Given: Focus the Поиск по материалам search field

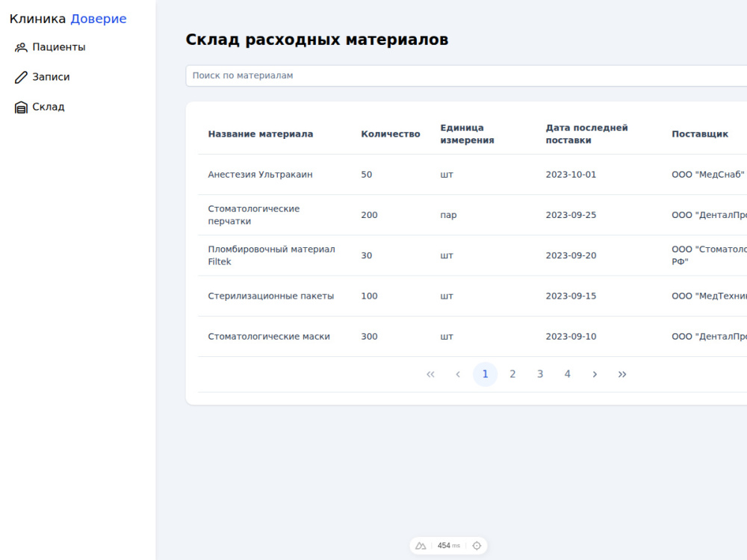Looking at the screenshot, I should (x=466, y=75).
